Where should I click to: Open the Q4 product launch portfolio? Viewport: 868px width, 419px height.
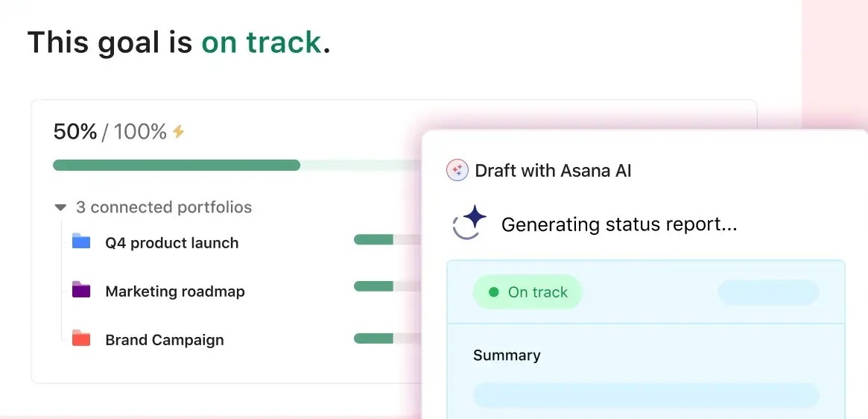(x=172, y=243)
